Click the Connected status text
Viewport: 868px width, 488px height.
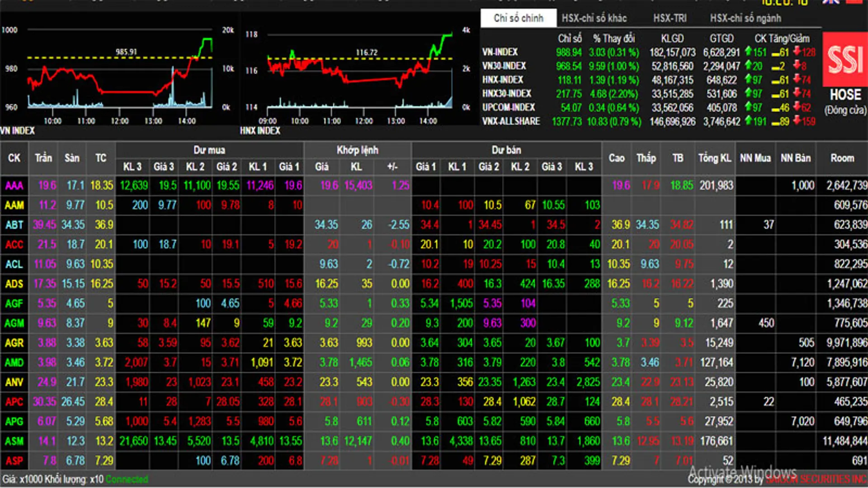click(127, 479)
